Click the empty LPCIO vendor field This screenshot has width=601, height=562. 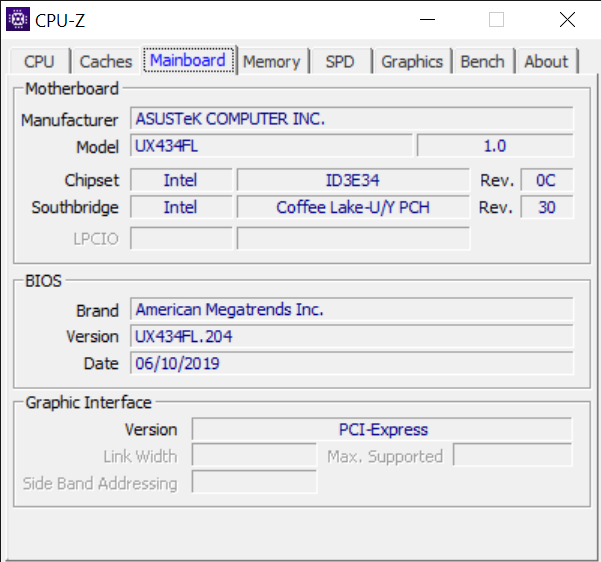coord(181,238)
